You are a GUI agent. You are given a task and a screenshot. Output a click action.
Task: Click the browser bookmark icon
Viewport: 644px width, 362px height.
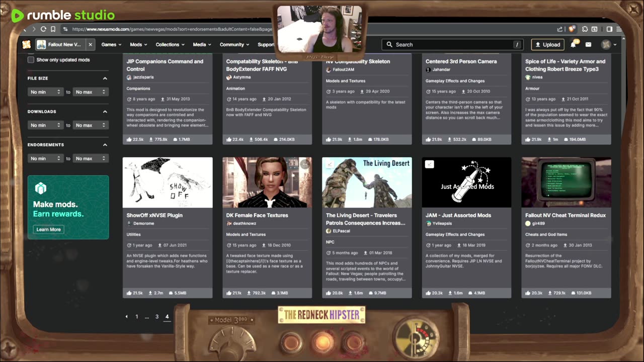point(53,29)
